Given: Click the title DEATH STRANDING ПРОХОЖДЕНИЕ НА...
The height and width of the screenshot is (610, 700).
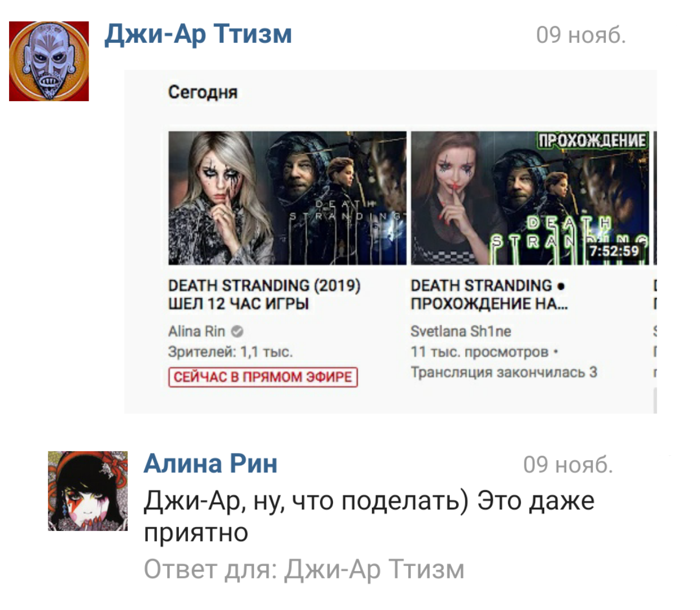Looking at the screenshot, I should pyautogui.click(x=489, y=294).
